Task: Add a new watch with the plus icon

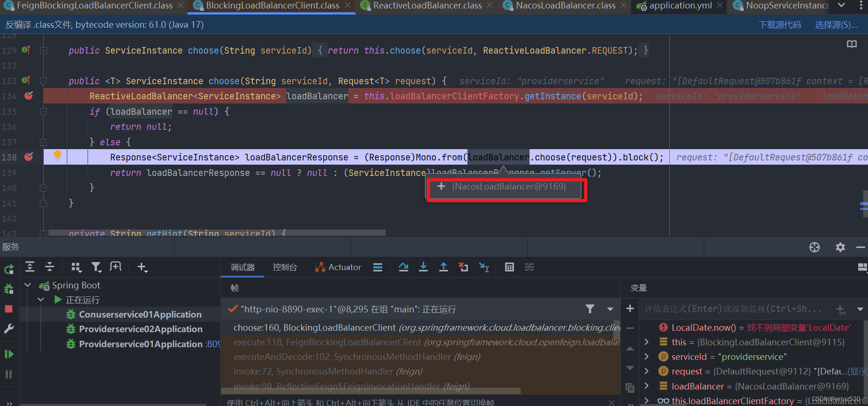Action: pyautogui.click(x=630, y=309)
